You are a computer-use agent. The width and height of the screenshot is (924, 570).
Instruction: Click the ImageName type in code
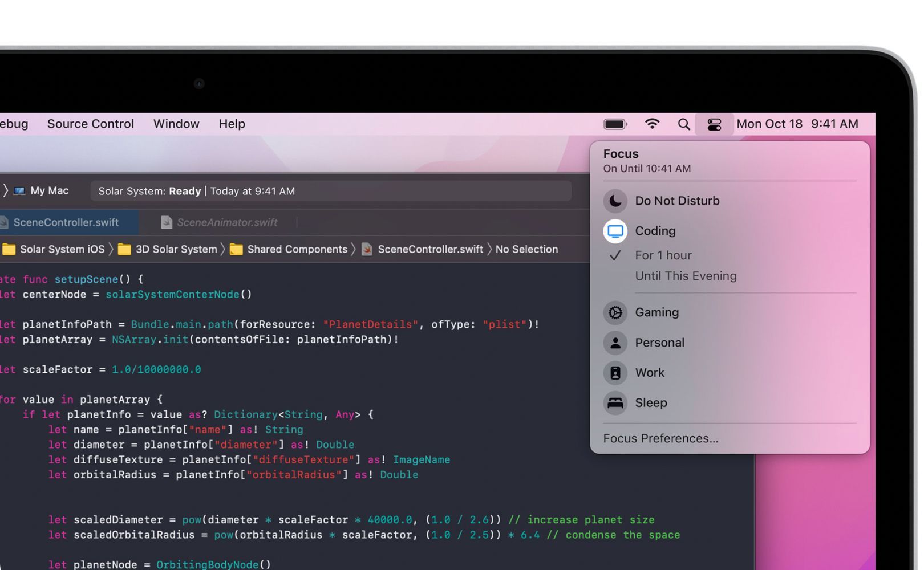(x=422, y=460)
